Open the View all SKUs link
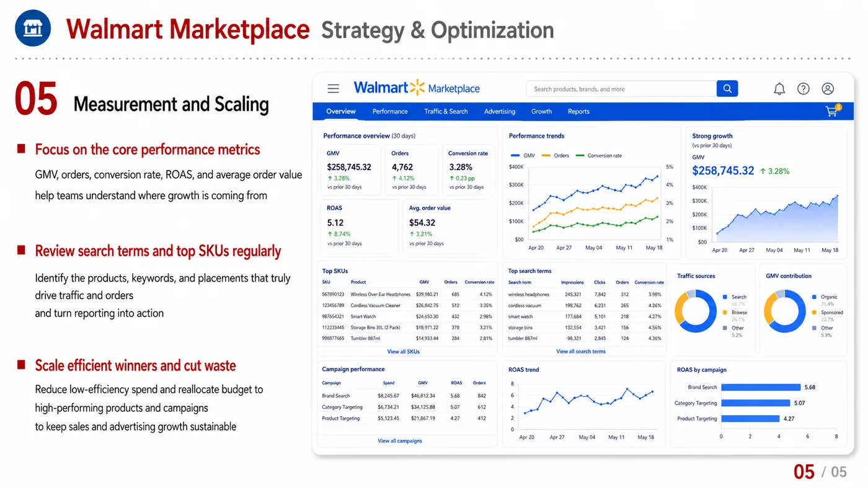 tap(404, 352)
